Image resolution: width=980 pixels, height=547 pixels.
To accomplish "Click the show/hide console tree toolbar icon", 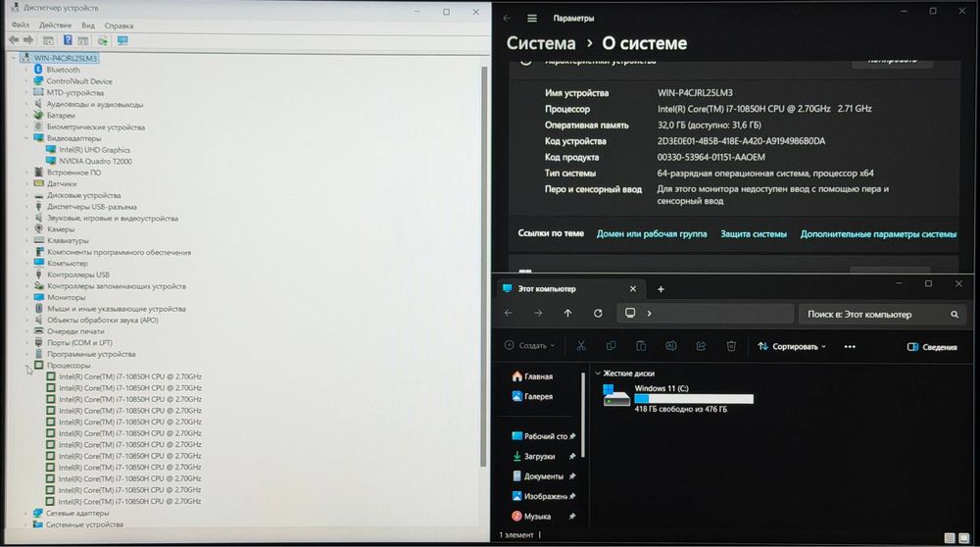I will coord(48,40).
